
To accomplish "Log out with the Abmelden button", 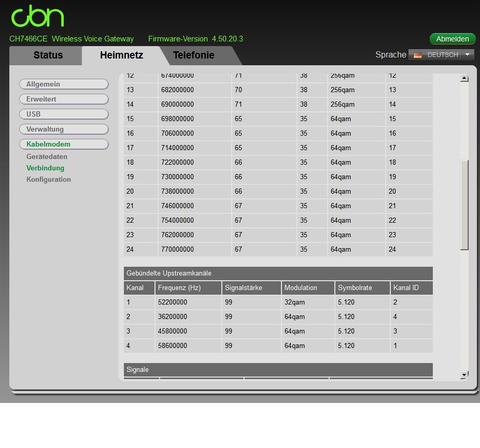I will point(453,39).
